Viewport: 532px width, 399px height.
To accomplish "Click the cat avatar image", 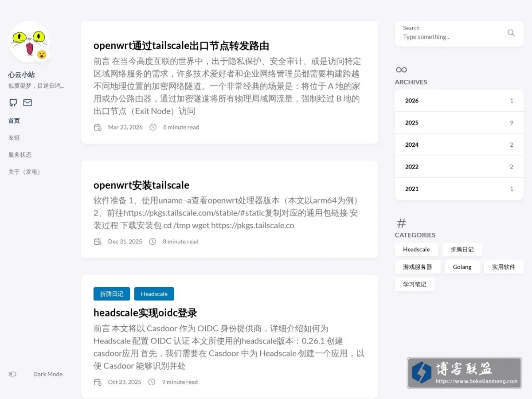I will (x=29, y=42).
